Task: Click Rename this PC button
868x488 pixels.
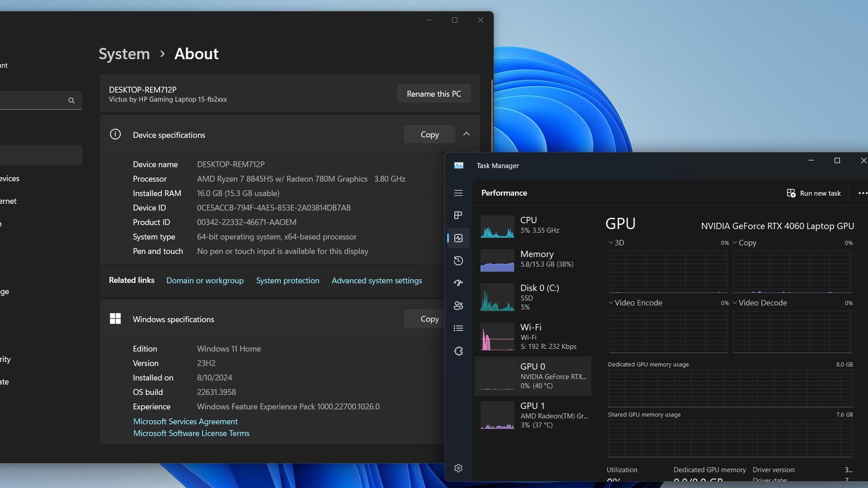Action: pyautogui.click(x=434, y=94)
